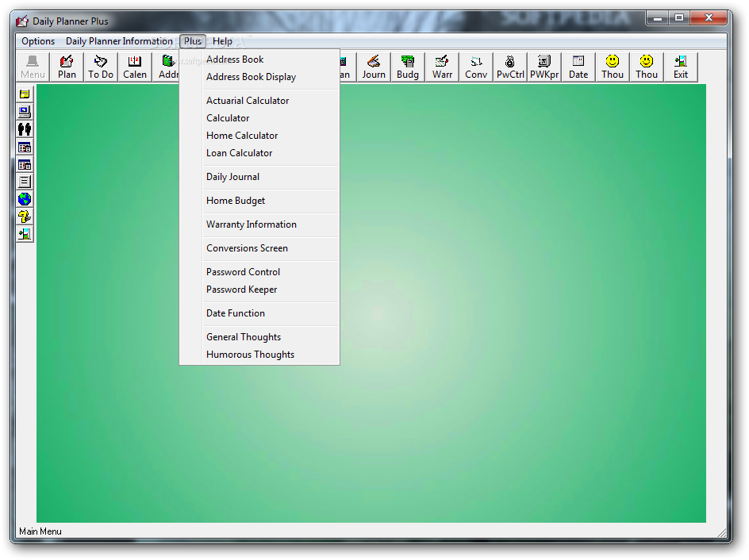Click the Thou smiley button beside Date
This screenshot has height=560, width=749.
pos(613,67)
